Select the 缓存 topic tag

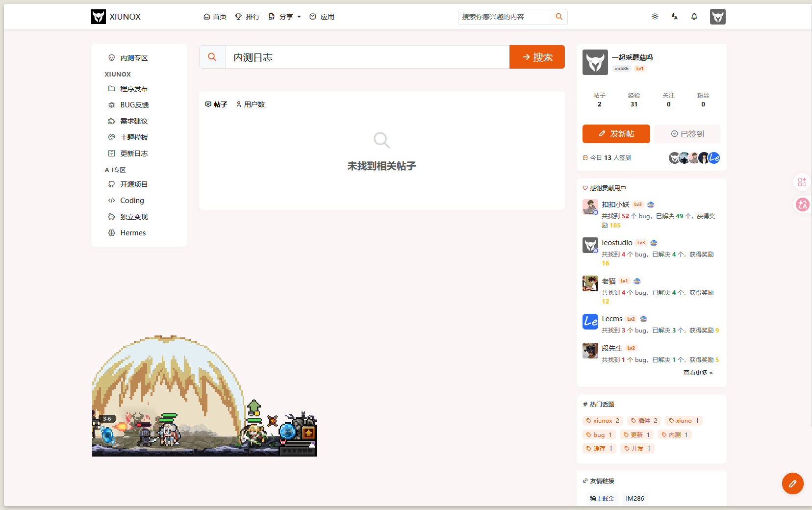click(x=599, y=449)
